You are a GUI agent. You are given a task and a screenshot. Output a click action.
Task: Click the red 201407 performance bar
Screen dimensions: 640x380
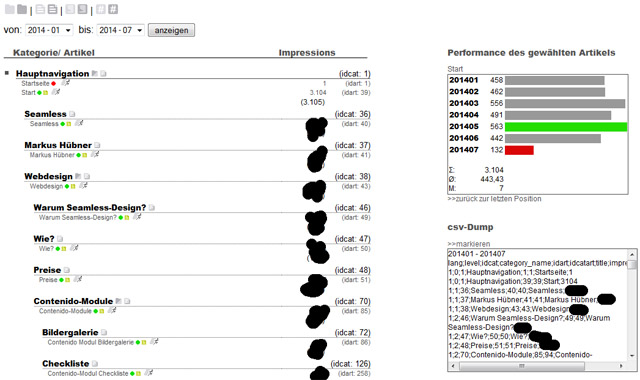519,150
